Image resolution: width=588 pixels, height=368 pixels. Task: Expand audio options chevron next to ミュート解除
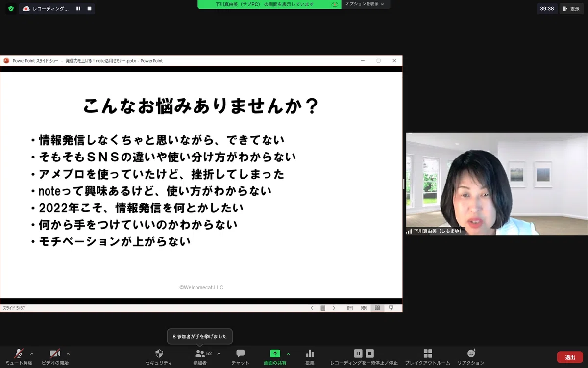click(32, 353)
